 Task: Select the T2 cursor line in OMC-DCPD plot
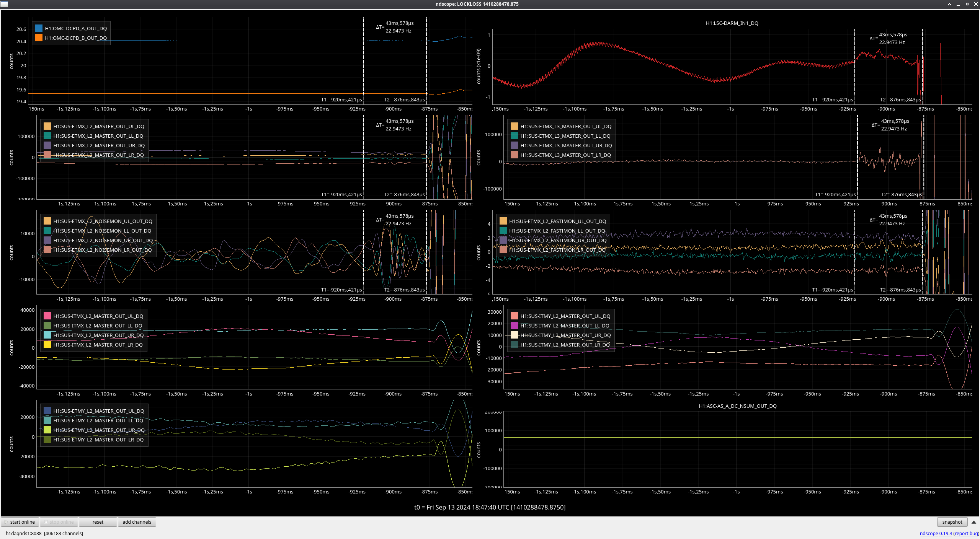pyautogui.click(x=426, y=61)
